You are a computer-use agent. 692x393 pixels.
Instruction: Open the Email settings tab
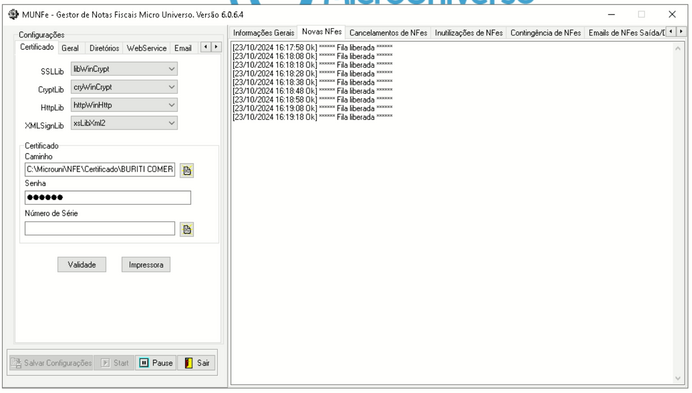[x=183, y=48]
